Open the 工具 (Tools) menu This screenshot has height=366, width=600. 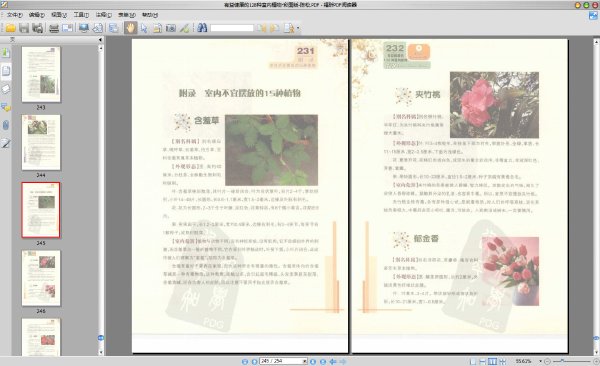pos(81,15)
